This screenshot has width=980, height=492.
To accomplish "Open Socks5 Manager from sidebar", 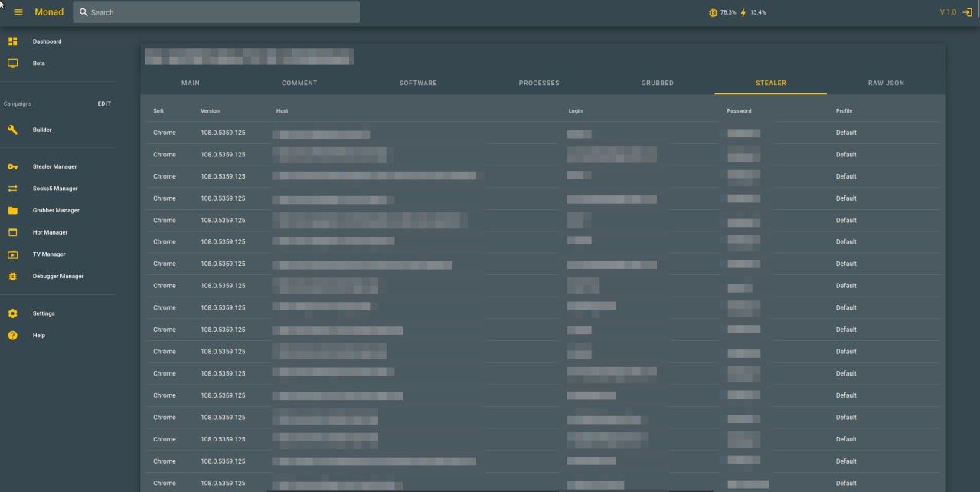I will tap(55, 189).
